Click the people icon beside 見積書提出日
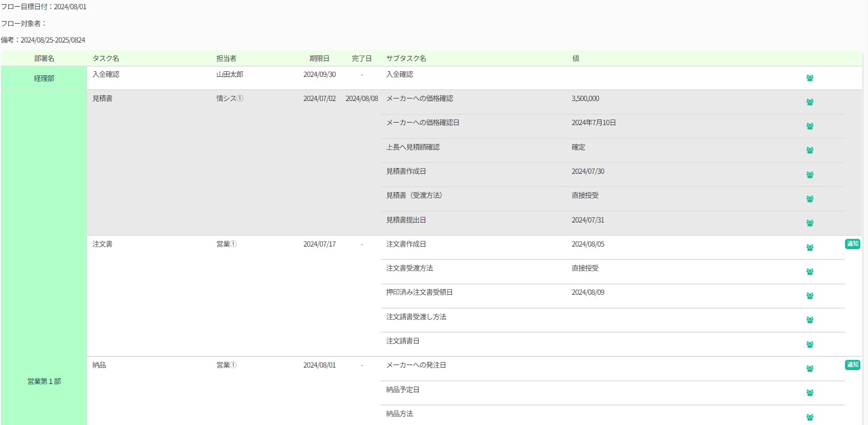This screenshot has height=425, width=868. point(810,223)
